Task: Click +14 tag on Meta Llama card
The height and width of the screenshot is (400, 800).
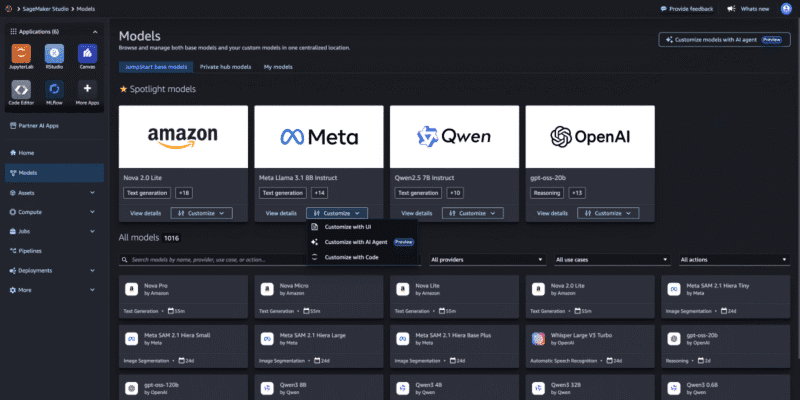Action: [319, 193]
